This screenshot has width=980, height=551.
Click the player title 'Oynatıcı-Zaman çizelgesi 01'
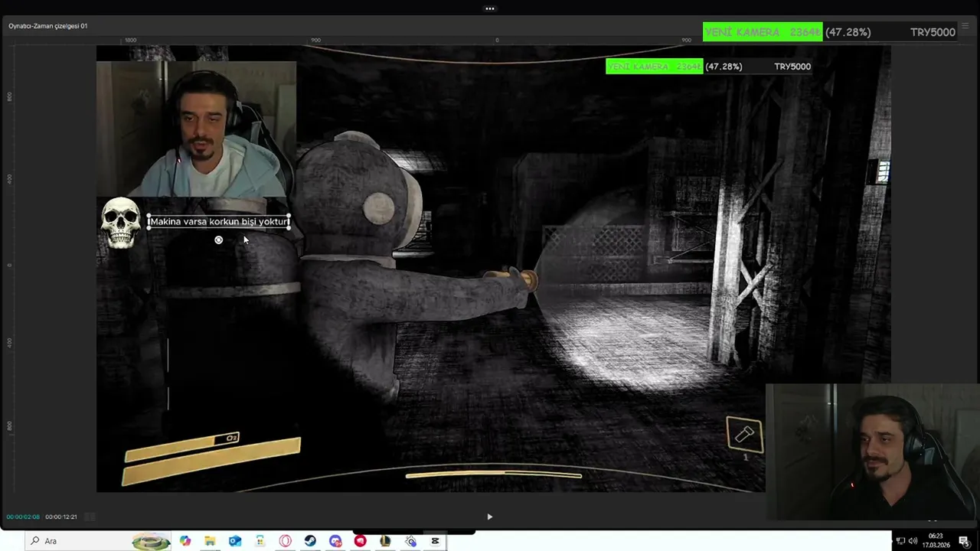[48, 26]
